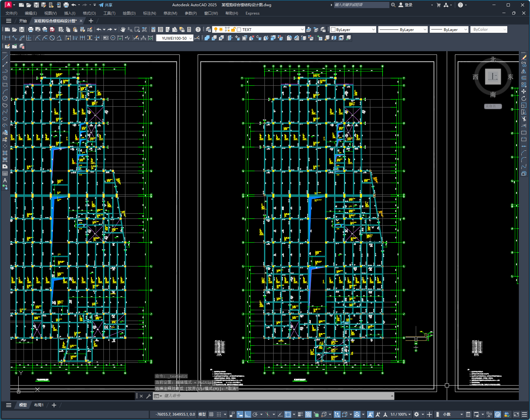Click the Center Mark dimension icon
530x420 pixels.
(113, 38)
